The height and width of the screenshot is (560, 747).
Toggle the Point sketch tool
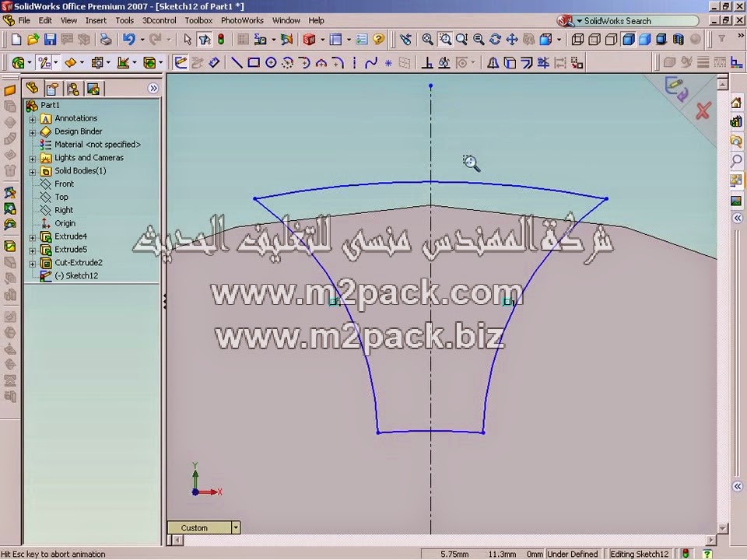(x=388, y=63)
